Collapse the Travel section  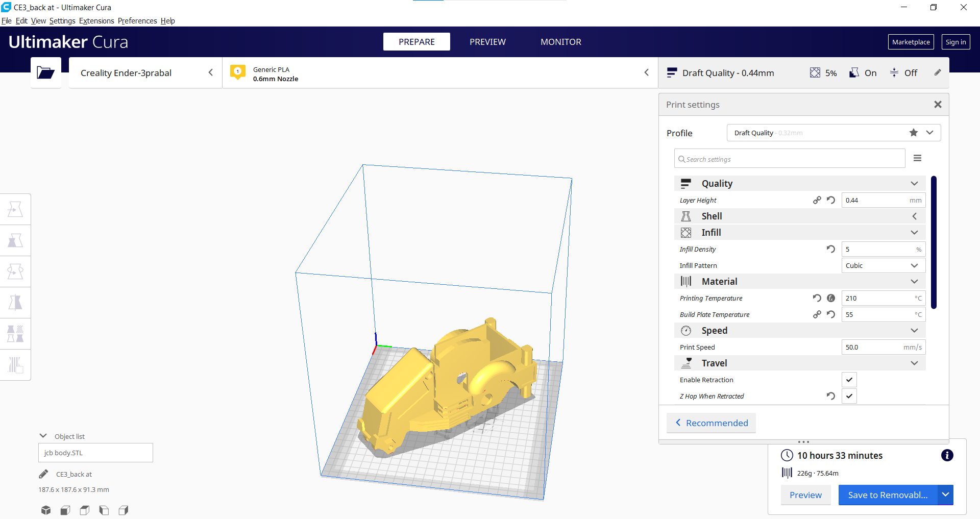click(800, 363)
